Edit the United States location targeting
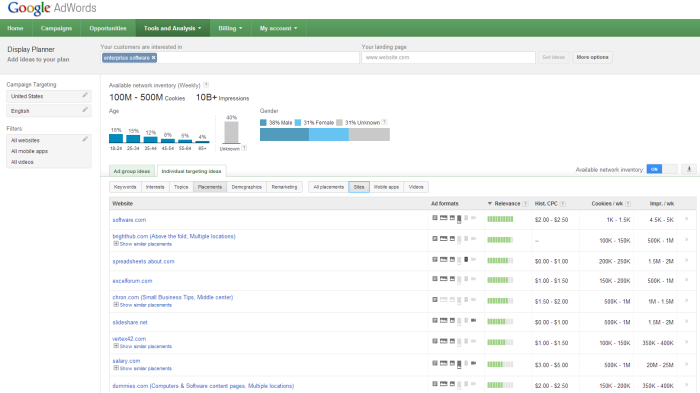 tap(85, 95)
